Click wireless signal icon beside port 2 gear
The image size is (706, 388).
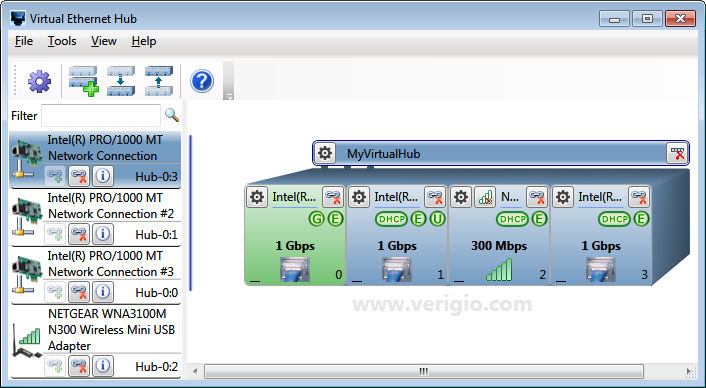[x=485, y=197]
